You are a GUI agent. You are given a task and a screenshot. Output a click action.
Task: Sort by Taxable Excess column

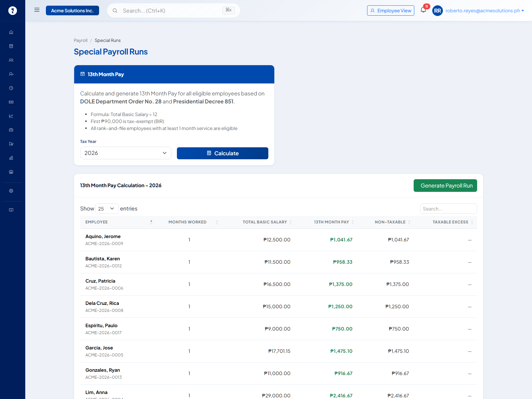[445, 222]
